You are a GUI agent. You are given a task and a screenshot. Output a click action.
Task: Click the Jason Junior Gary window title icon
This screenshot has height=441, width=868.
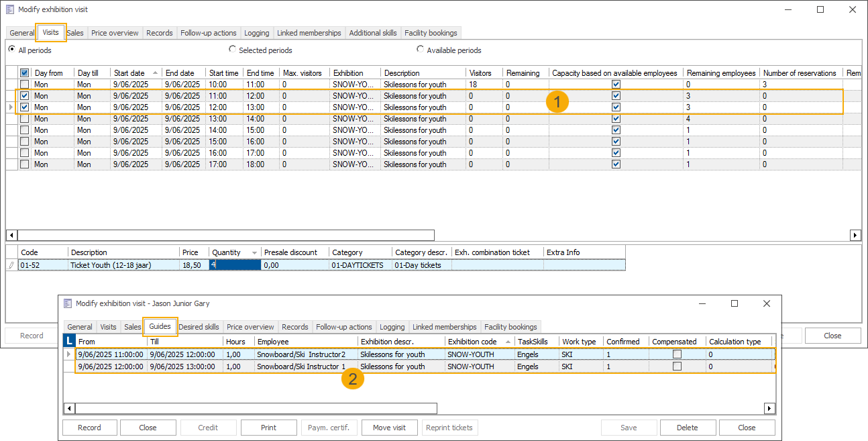68,303
